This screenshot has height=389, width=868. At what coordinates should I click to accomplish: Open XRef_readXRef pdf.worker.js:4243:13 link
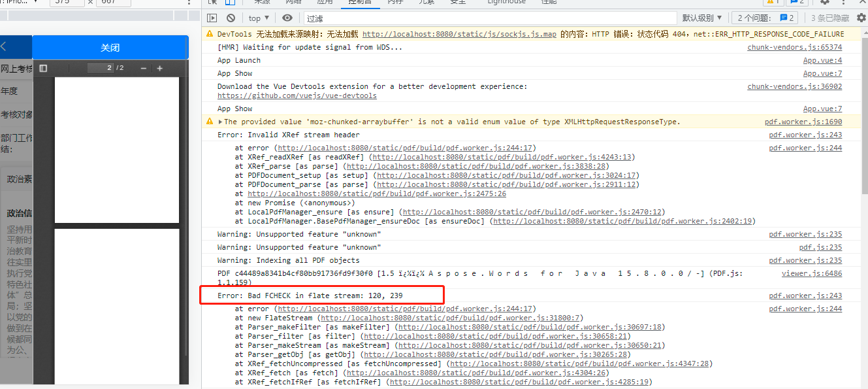tap(502, 157)
